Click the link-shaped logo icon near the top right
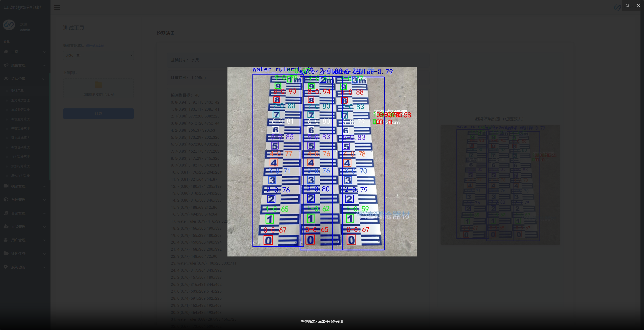The width and height of the screenshot is (644, 330). point(617,7)
